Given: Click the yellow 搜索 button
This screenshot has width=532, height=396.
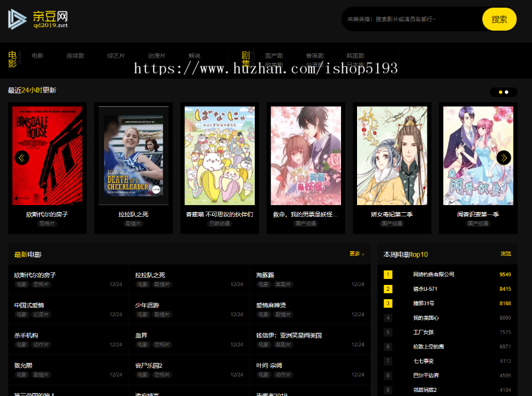Looking at the screenshot, I should [x=499, y=20].
